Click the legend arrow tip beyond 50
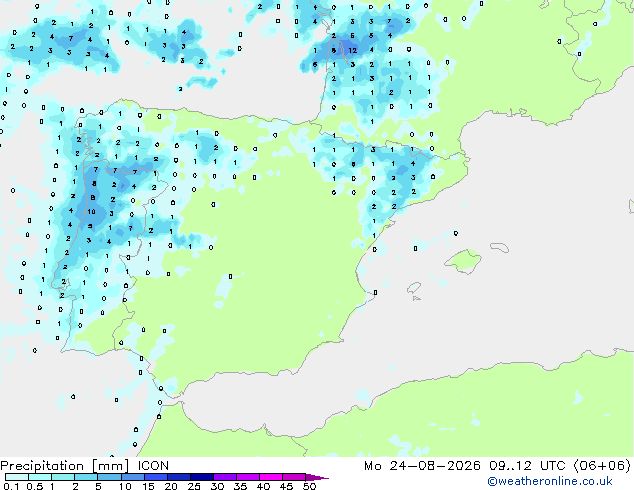Screen dimensions: 634x490 coord(317,477)
